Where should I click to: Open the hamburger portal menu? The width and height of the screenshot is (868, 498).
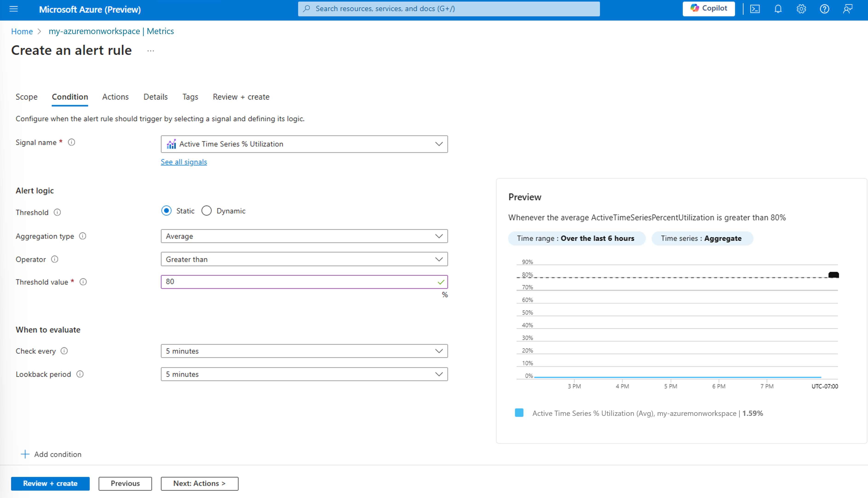click(x=14, y=9)
